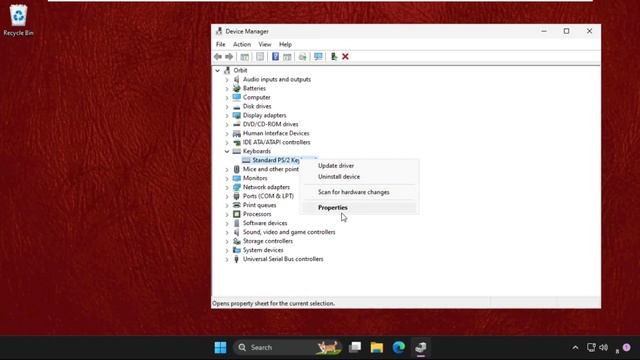Select the Network adapters category icon
The image size is (640, 360).
click(x=236, y=187)
